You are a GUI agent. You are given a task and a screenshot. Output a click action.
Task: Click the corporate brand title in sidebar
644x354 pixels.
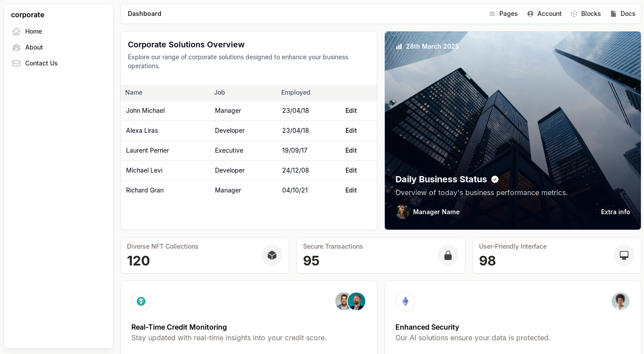click(x=27, y=15)
